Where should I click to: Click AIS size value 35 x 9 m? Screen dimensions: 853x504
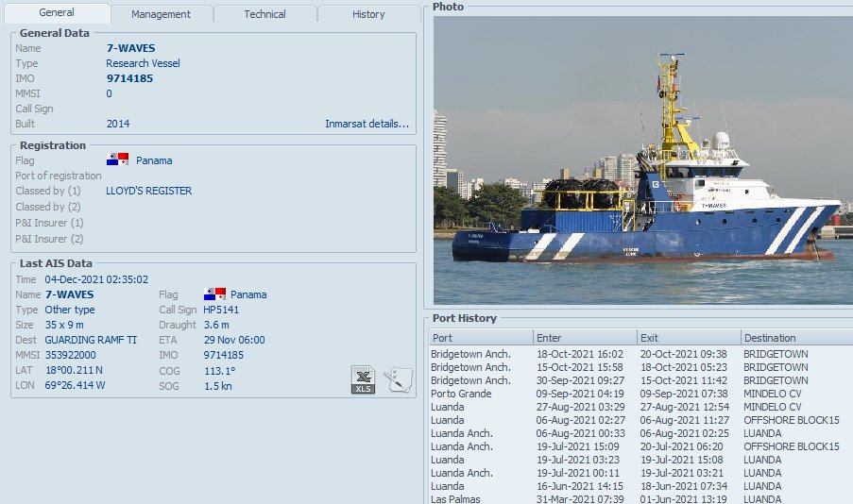[64, 325]
